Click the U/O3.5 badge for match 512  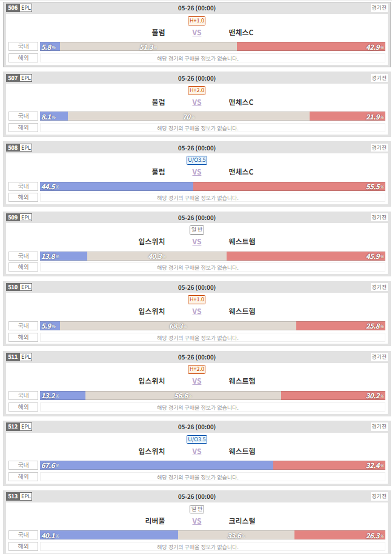point(197,439)
